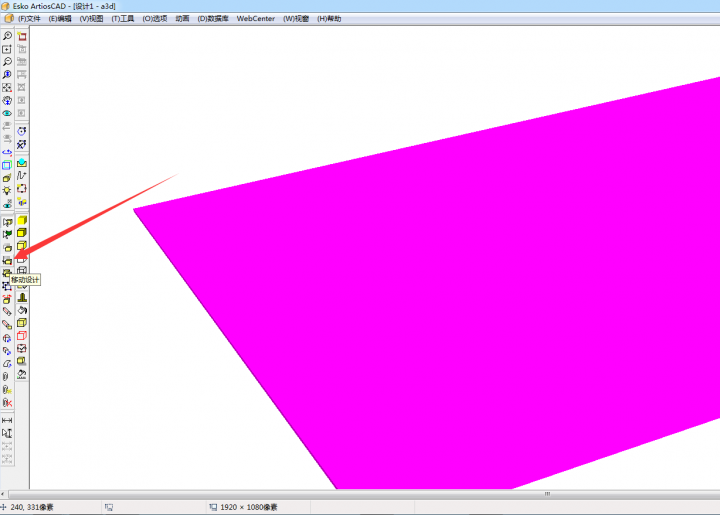Click the light bulb lighting icon
The width and height of the screenshot is (720, 515).
(7, 190)
